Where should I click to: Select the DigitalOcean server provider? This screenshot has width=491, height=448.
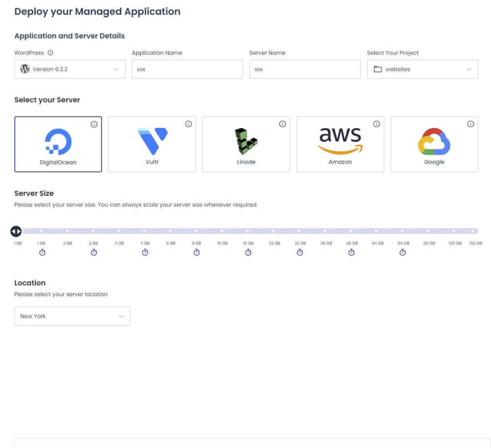click(x=58, y=145)
